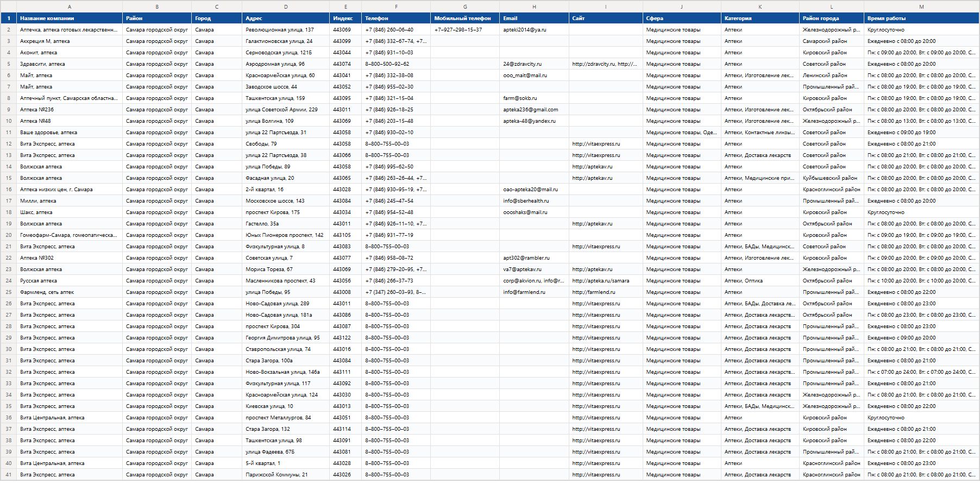The height and width of the screenshot is (490, 980).
Task: Click the 'Сфера' header cell
Action: tap(682, 18)
